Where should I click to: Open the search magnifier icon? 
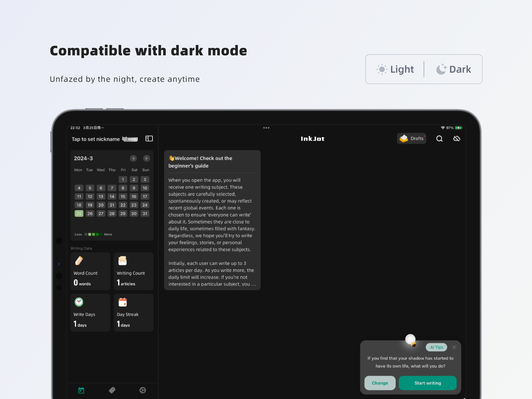coord(439,139)
